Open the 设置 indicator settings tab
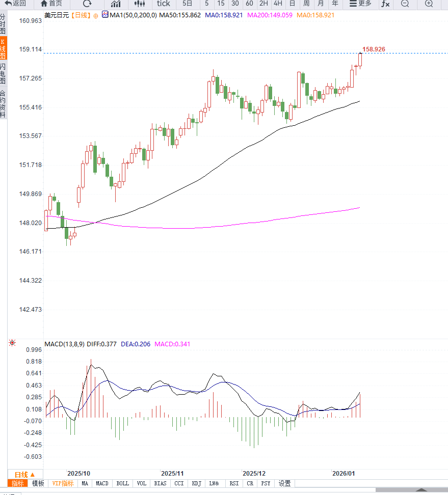Screen dimensions: 448x495 pyautogui.click(x=284, y=483)
